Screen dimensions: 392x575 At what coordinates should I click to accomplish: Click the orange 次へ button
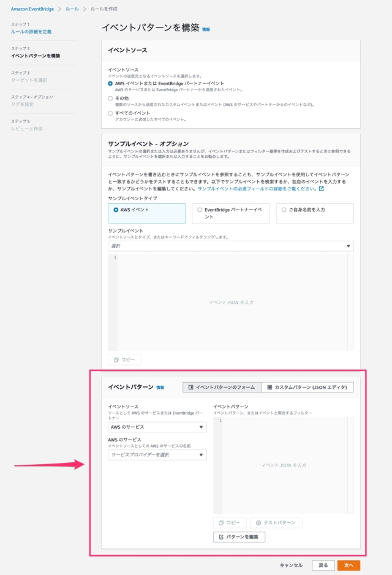[349, 565]
